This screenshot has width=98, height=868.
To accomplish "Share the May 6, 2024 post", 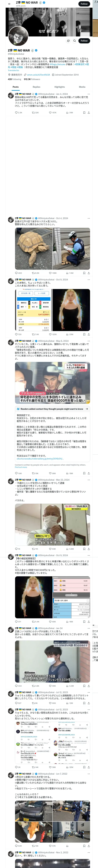I will (x=89, y=473).
